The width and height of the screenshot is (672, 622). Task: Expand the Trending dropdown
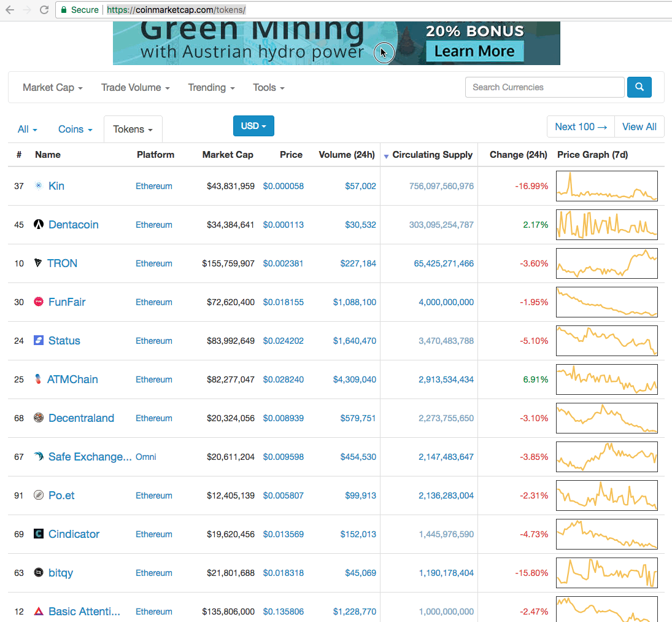[x=211, y=87]
